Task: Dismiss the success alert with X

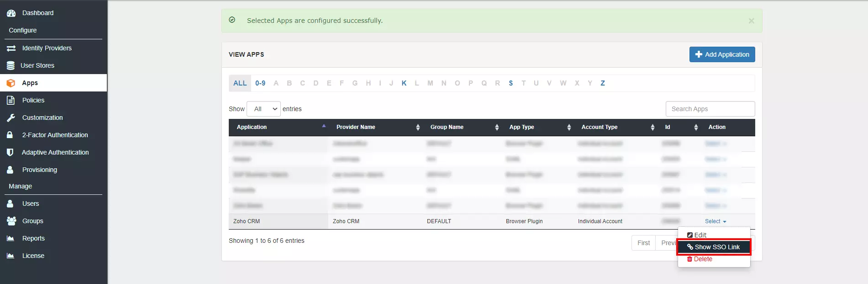Action: [751, 21]
